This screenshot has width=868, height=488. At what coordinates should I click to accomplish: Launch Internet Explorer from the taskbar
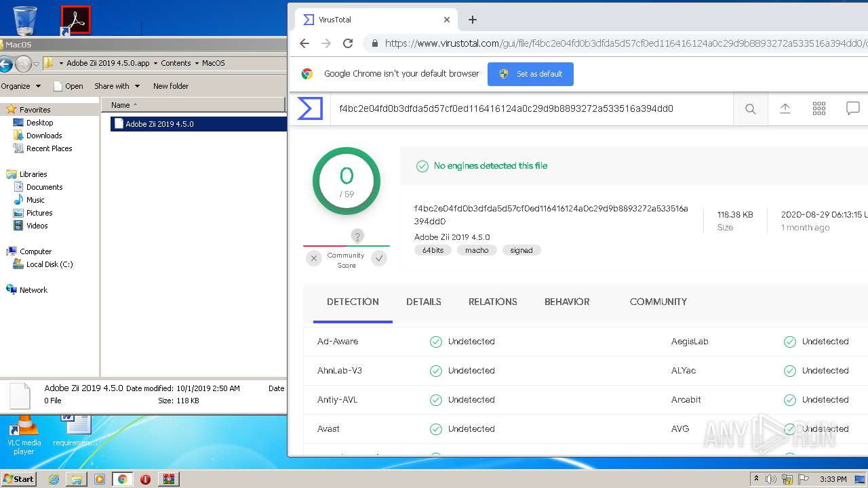click(x=54, y=479)
